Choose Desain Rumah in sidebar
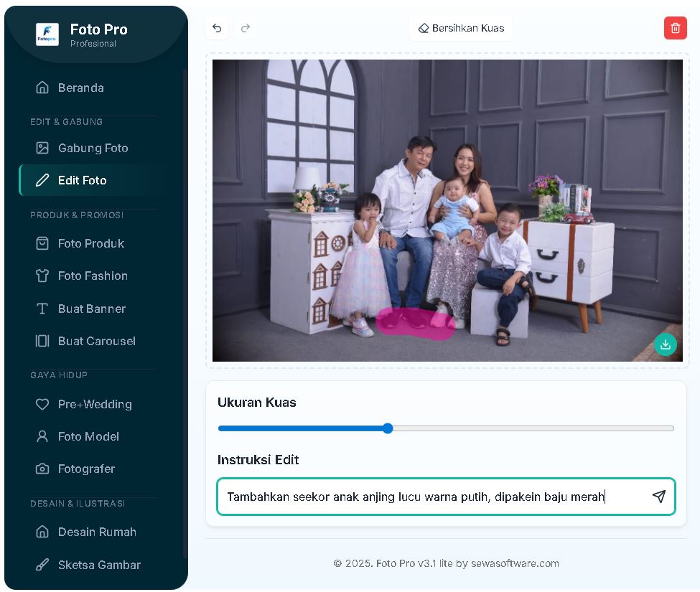Image resolution: width=700 pixels, height=592 pixels. (x=97, y=532)
